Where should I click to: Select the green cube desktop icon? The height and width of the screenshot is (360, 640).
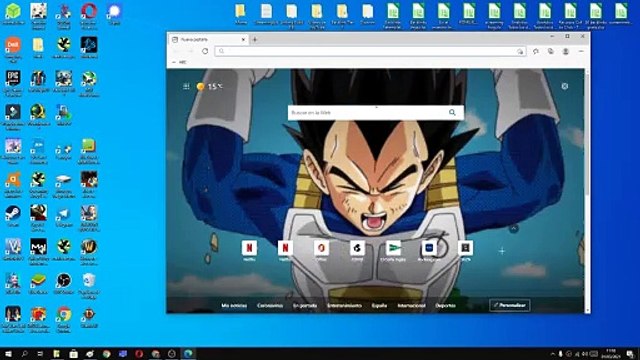(x=13, y=14)
